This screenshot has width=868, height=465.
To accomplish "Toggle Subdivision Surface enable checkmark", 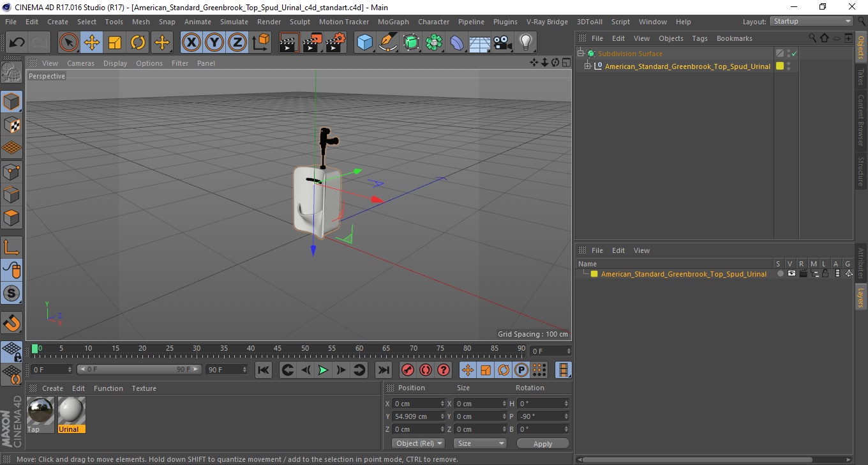I will 794,54.
